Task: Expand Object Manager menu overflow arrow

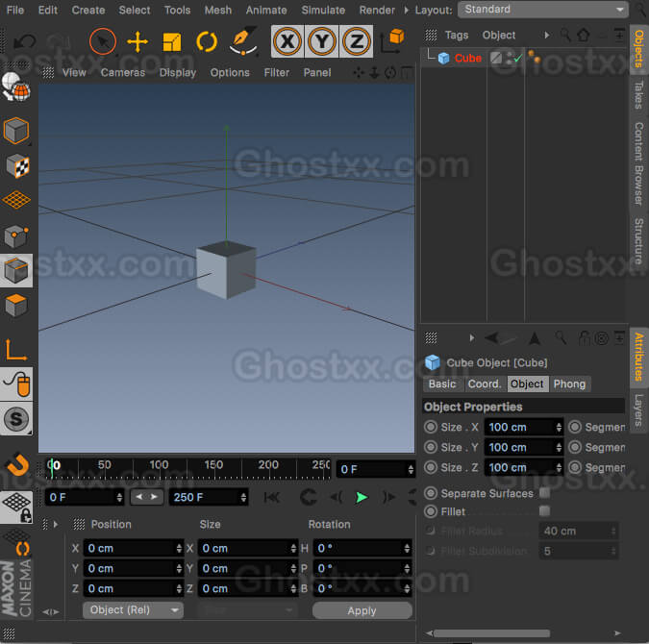Action: click(547, 36)
